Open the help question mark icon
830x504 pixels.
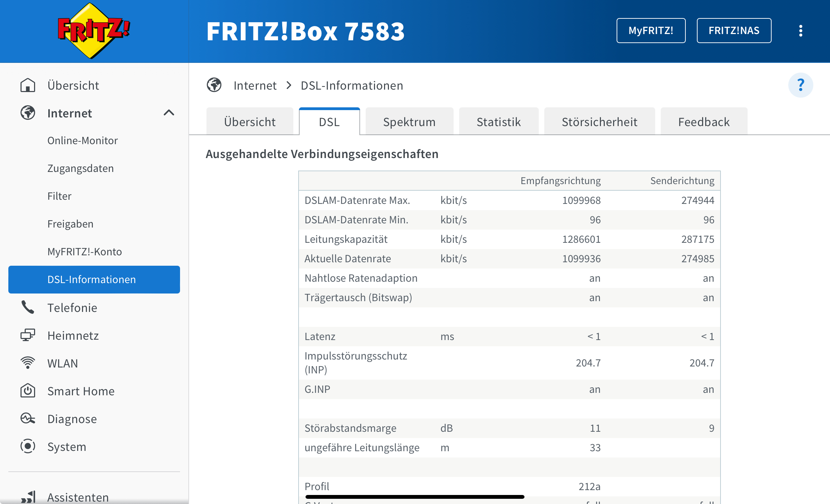800,85
